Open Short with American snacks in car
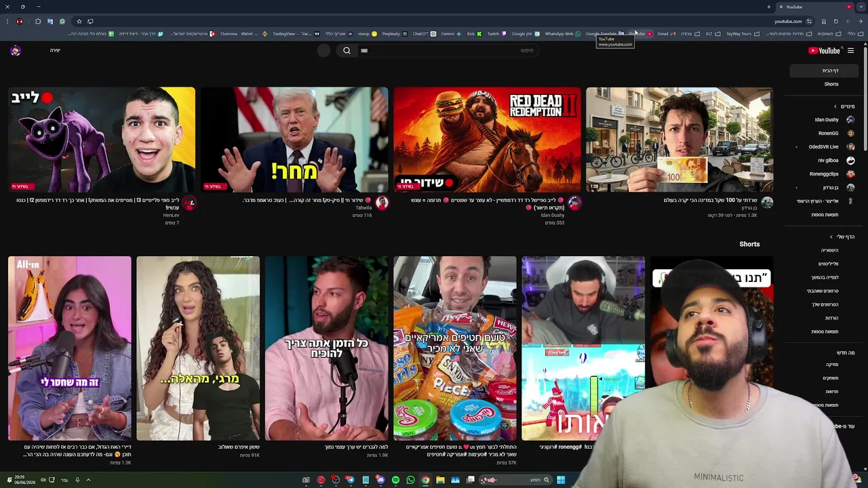The width and height of the screenshot is (868, 488). pos(455,348)
